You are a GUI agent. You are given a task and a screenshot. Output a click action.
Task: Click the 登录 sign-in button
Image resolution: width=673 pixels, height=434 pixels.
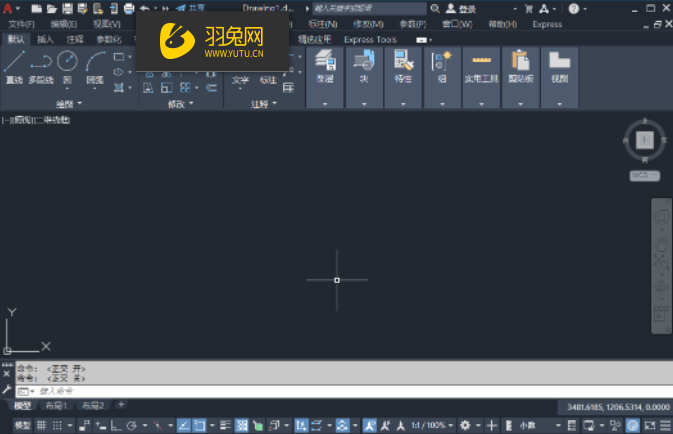[x=462, y=9]
